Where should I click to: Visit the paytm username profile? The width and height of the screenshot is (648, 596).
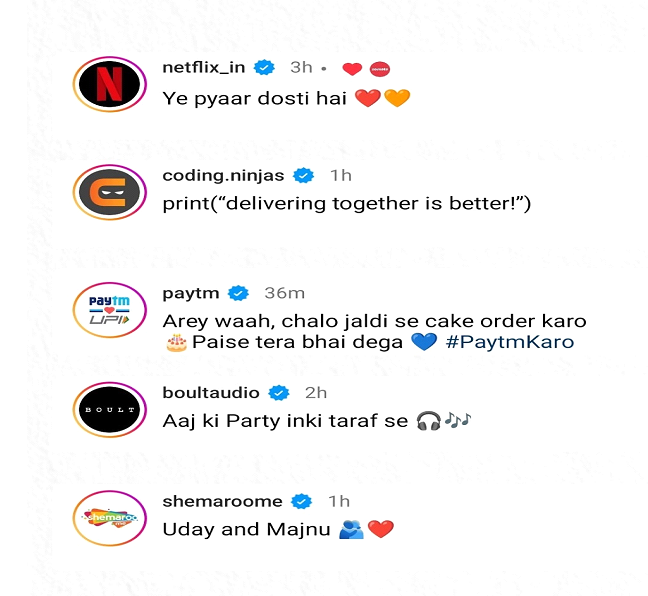click(191, 294)
